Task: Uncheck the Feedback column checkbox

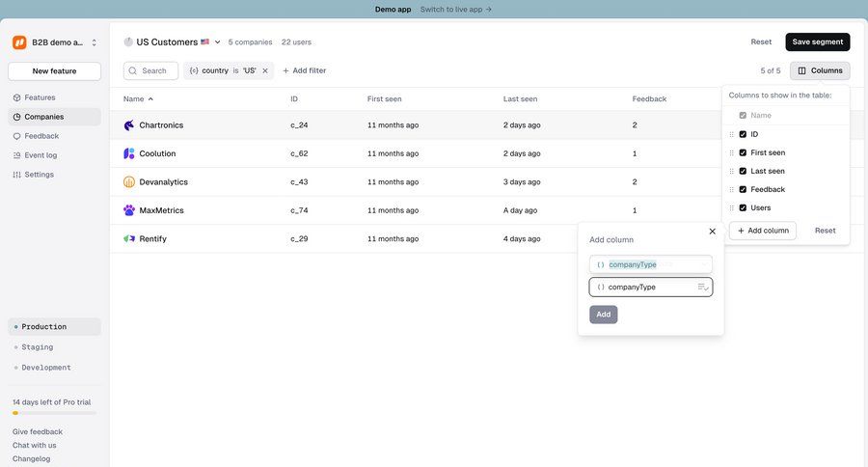Action: (x=743, y=189)
